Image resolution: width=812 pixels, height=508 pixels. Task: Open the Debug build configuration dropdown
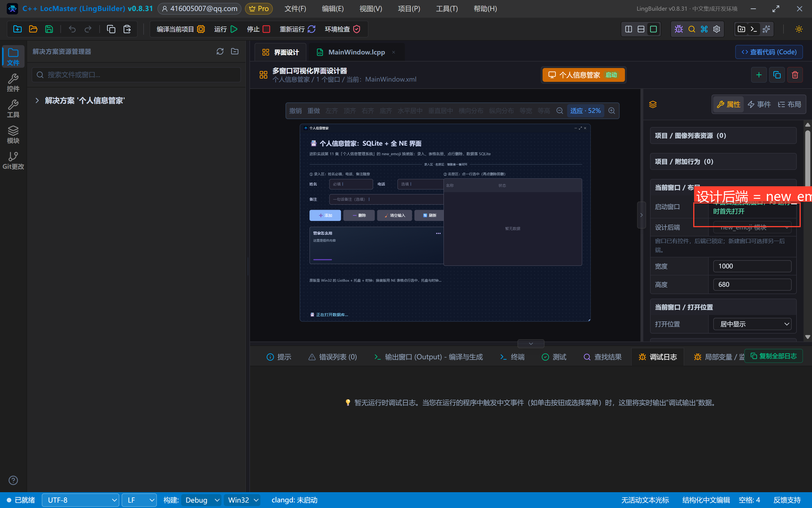pos(201,500)
